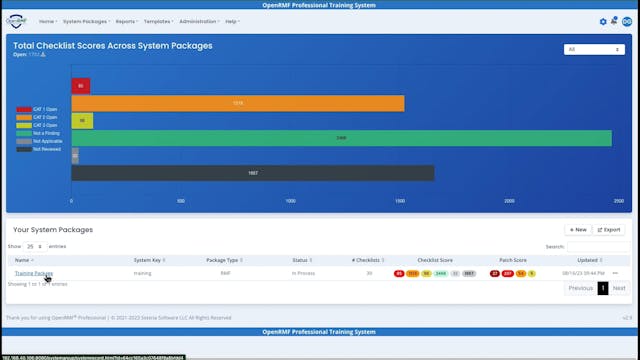This screenshot has width=640, height=360.
Task: Sort table by System Key column
Action: (149, 260)
